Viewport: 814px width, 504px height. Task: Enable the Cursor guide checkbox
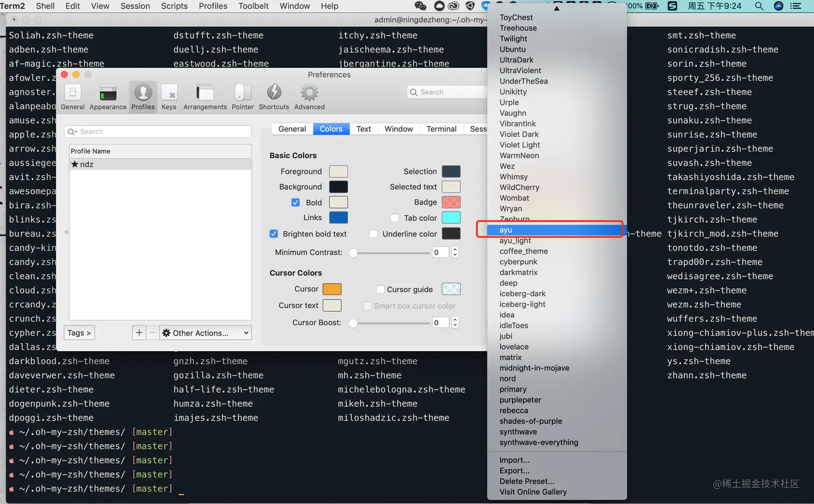[380, 289]
